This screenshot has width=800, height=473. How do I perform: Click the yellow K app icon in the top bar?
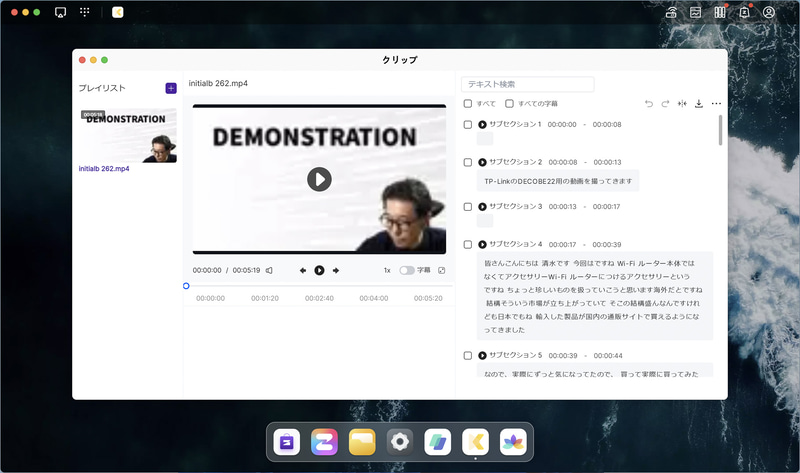(x=118, y=12)
